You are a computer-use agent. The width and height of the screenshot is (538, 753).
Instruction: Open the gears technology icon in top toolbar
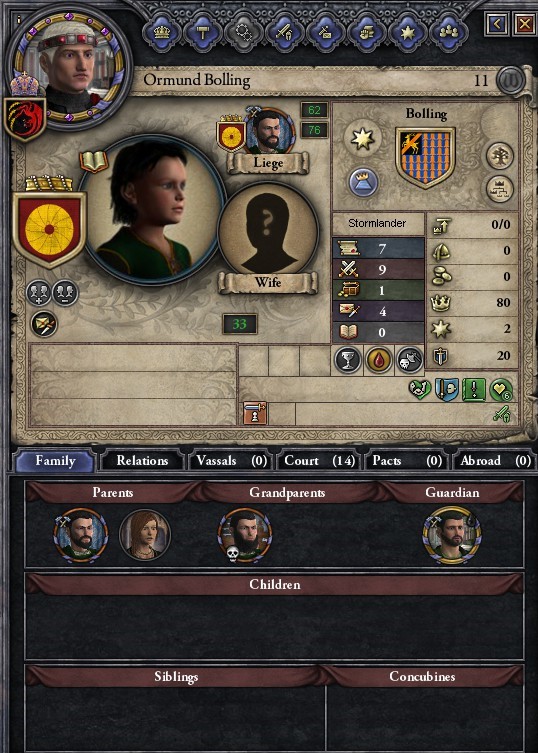(x=244, y=32)
